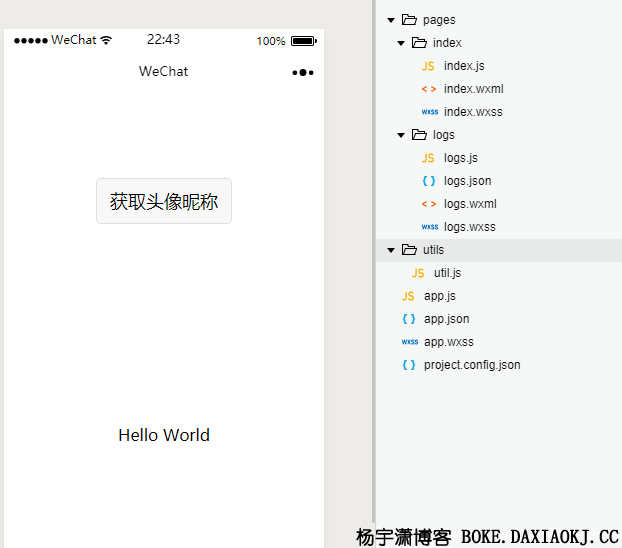This screenshot has width=622, height=548.
Task: Click the logs folder icon
Action: click(x=419, y=135)
